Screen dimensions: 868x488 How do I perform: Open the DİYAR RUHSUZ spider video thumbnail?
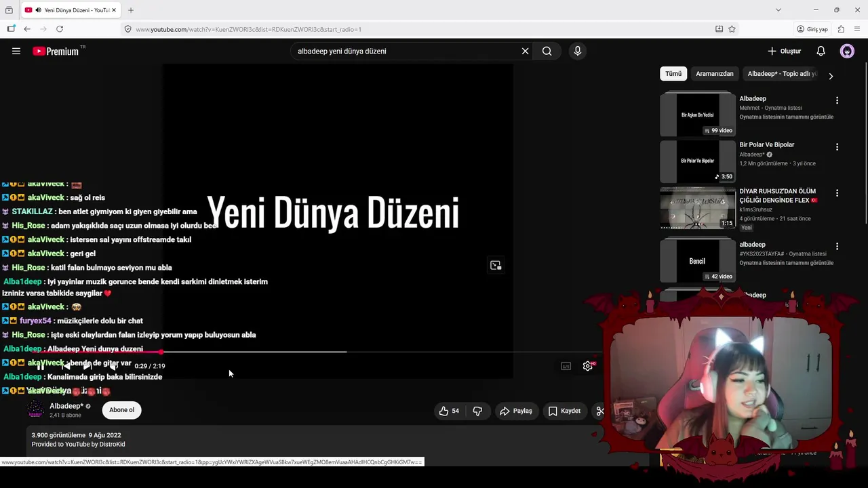pyautogui.click(x=697, y=208)
